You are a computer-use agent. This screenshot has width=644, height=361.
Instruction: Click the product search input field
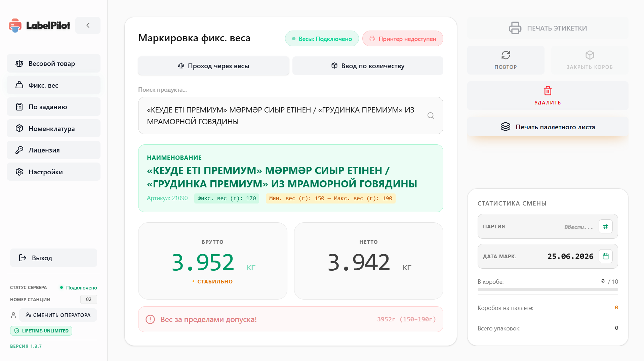[x=291, y=116]
